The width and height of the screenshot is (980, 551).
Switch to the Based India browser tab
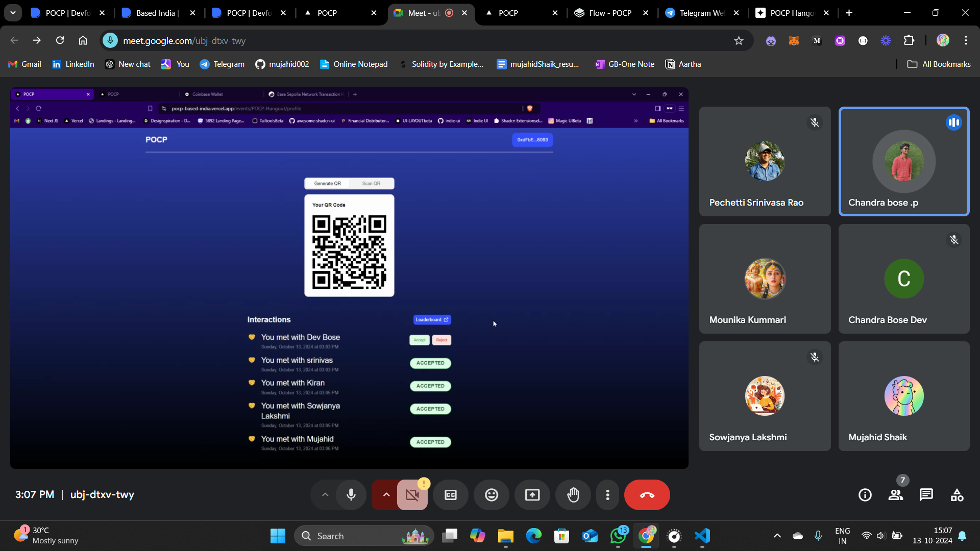pyautogui.click(x=158, y=13)
